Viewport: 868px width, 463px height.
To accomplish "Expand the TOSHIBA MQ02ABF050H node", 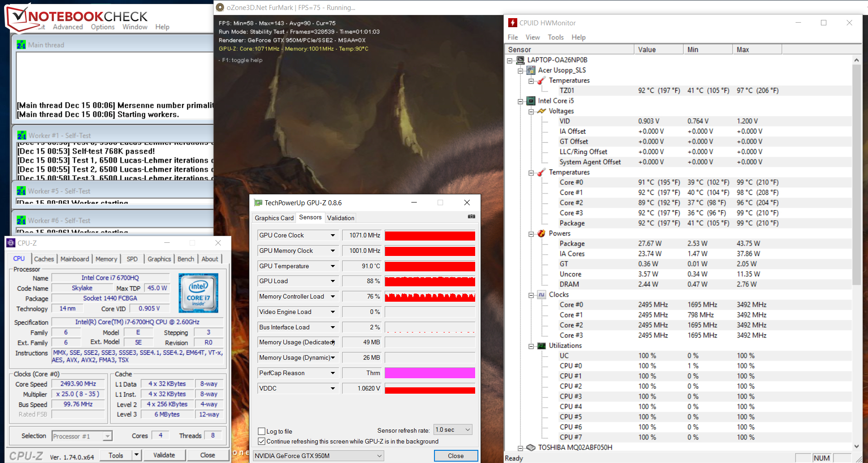I will pos(520,448).
